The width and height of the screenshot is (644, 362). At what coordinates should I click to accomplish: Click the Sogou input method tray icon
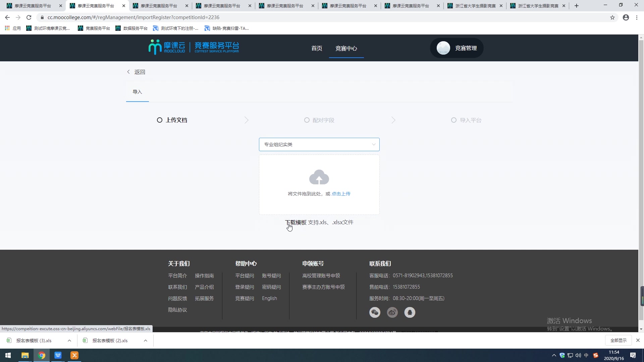(595, 355)
